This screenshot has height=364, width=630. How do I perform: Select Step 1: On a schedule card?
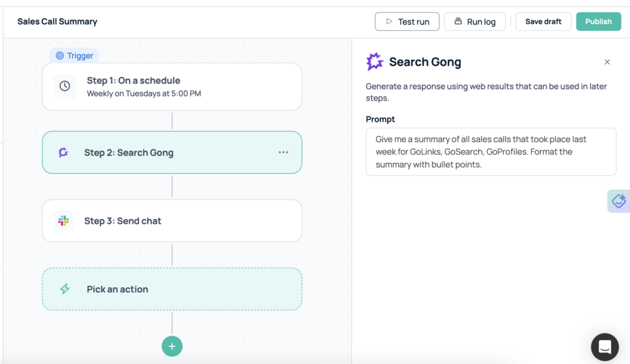click(x=172, y=87)
